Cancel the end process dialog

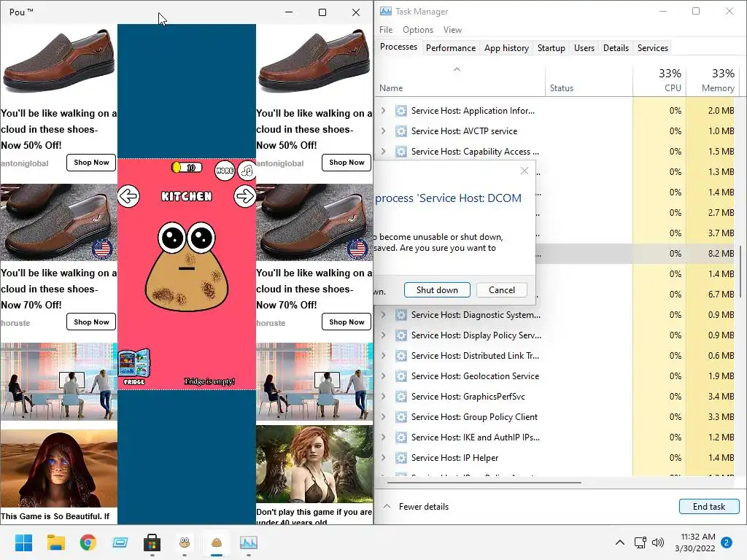coord(502,290)
